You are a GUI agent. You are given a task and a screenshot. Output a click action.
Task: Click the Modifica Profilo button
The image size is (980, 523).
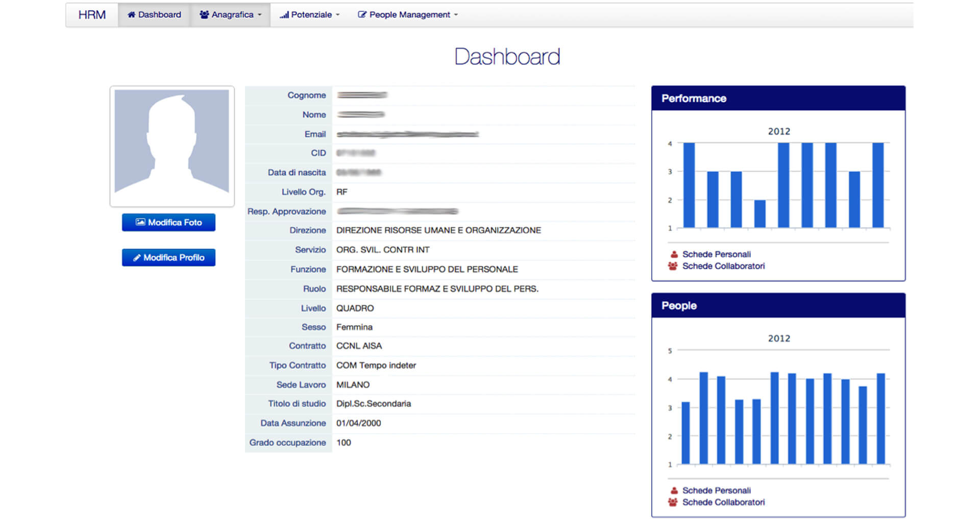(x=168, y=257)
